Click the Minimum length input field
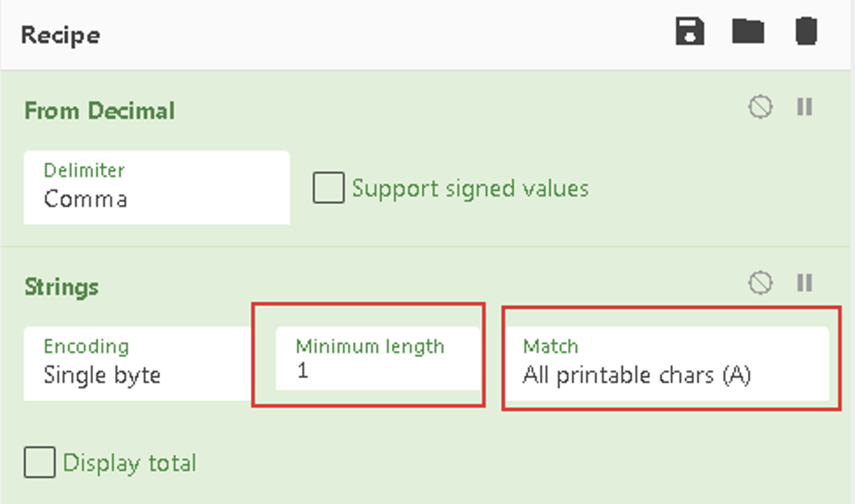 coord(378,372)
